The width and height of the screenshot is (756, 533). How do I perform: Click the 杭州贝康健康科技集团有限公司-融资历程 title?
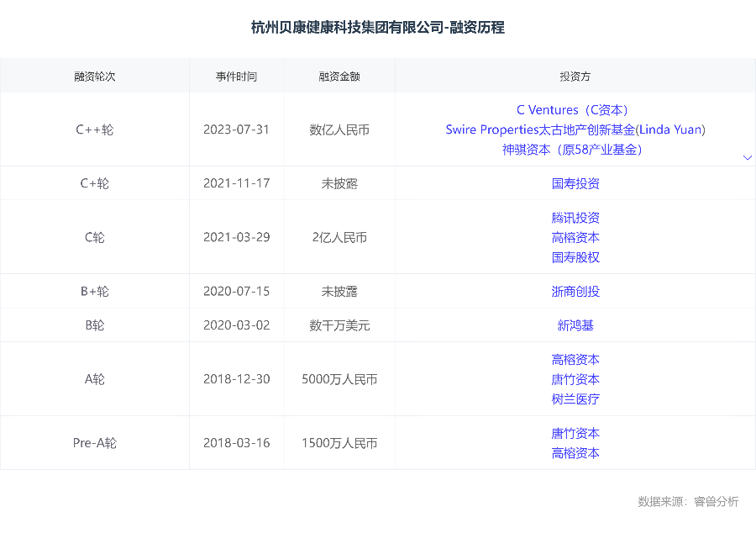click(x=378, y=28)
